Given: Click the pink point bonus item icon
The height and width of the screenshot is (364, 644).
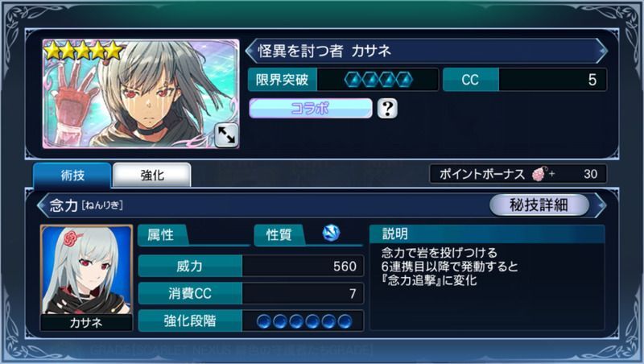Looking at the screenshot, I should (x=539, y=174).
